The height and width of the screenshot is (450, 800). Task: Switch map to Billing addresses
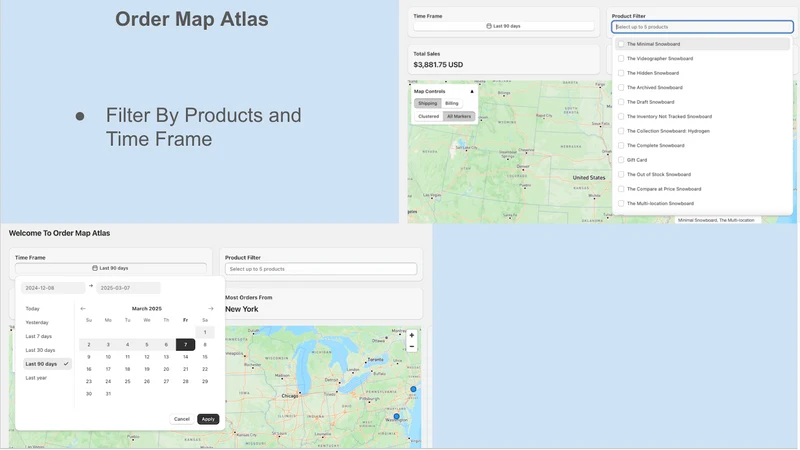tap(452, 103)
